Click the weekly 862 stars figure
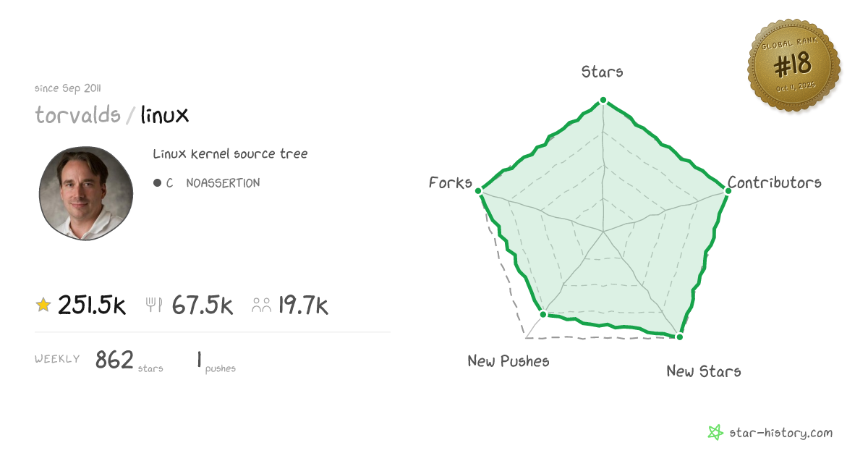 (114, 359)
